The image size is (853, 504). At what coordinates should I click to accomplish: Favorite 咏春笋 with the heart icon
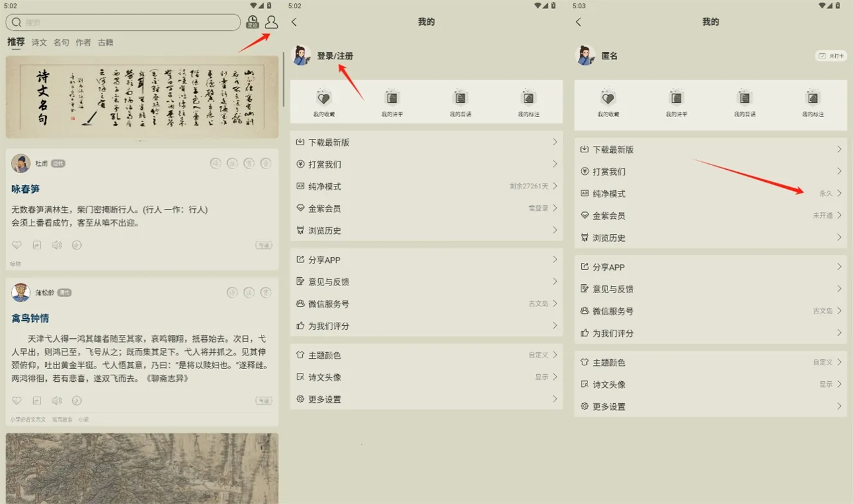[17, 245]
